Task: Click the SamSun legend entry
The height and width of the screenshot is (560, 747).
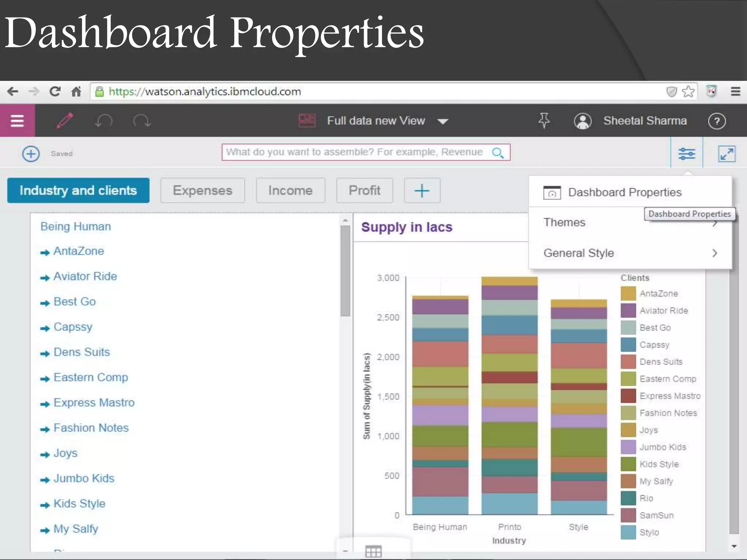Action: pos(647,516)
